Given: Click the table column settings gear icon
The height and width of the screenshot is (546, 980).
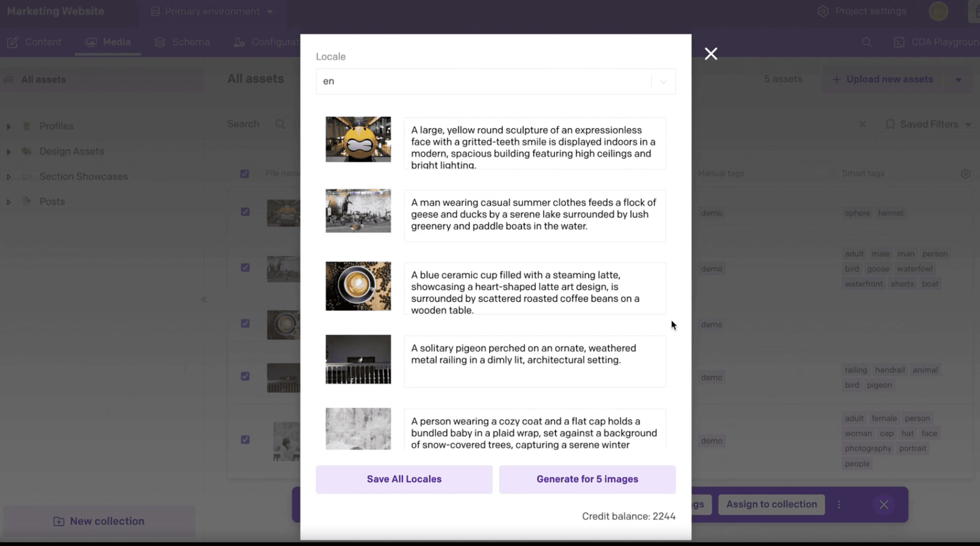Looking at the screenshot, I should (x=965, y=174).
